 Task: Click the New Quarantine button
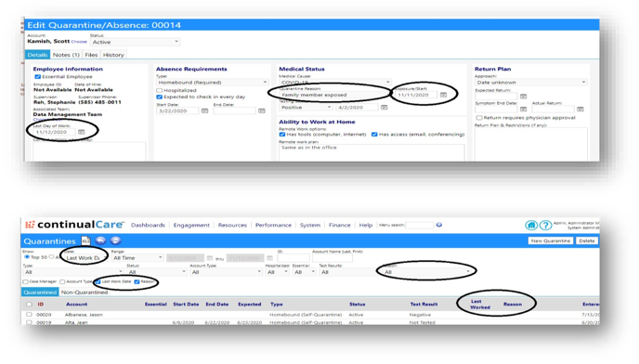point(551,240)
